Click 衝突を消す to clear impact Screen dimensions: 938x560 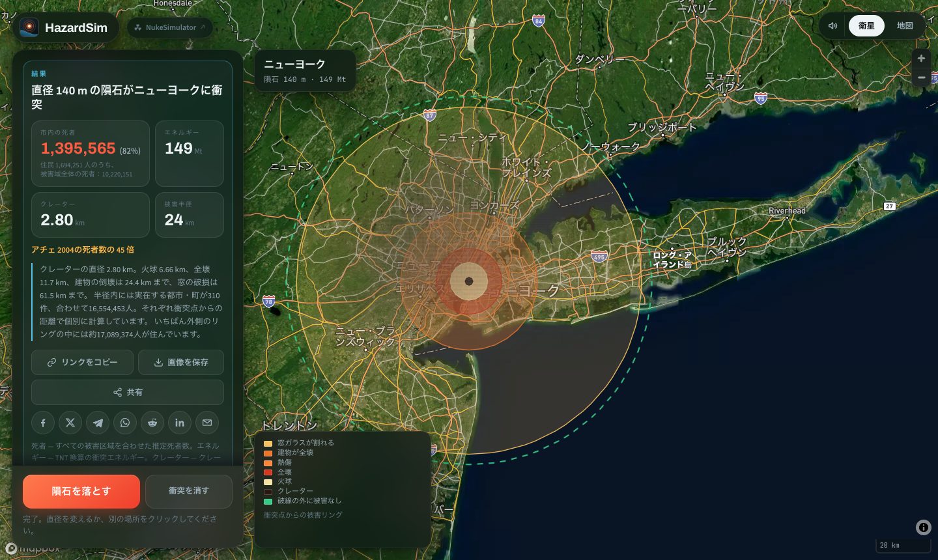coord(189,492)
